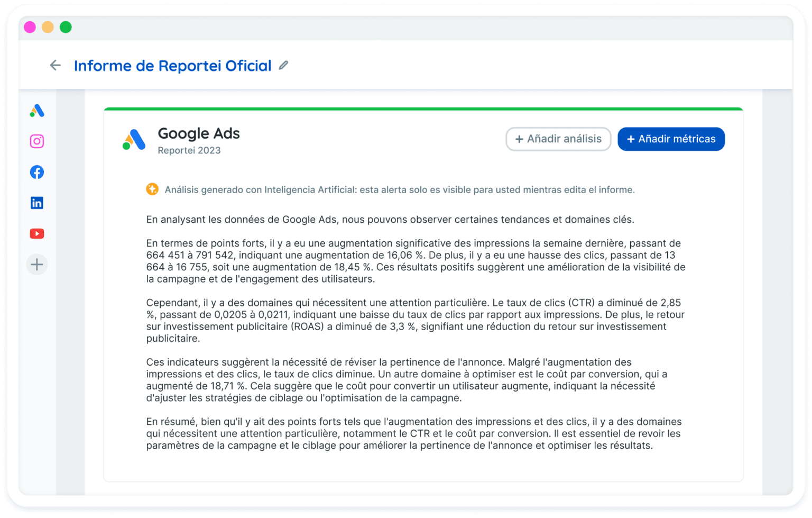Viewport: 812px width, 518px height.
Task: Click the Añadir análisis button
Action: pos(558,139)
